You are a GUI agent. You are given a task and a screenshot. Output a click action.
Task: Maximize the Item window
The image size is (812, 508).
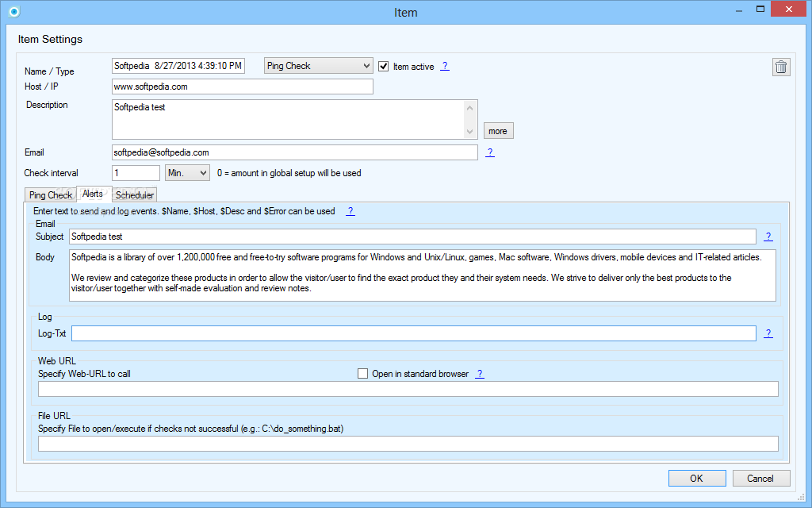click(x=760, y=9)
